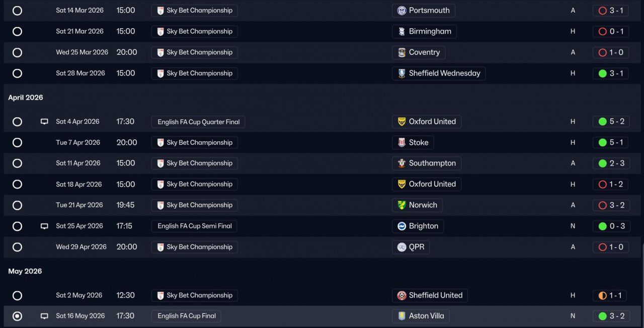Viewport: 644px width, 328px height.
Task: Click the Norwich club crest icon
Action: click(x=401, y=205)
